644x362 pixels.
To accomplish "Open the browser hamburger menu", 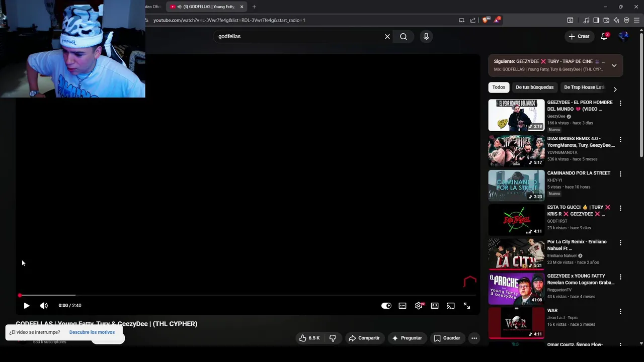I will pyautogui.click(x=637, y=20).
